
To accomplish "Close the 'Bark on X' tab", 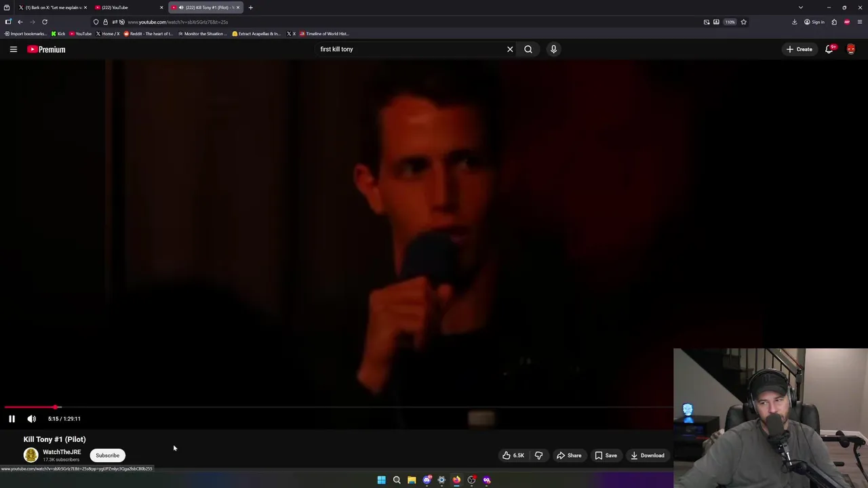I will [x=85, y=7].
